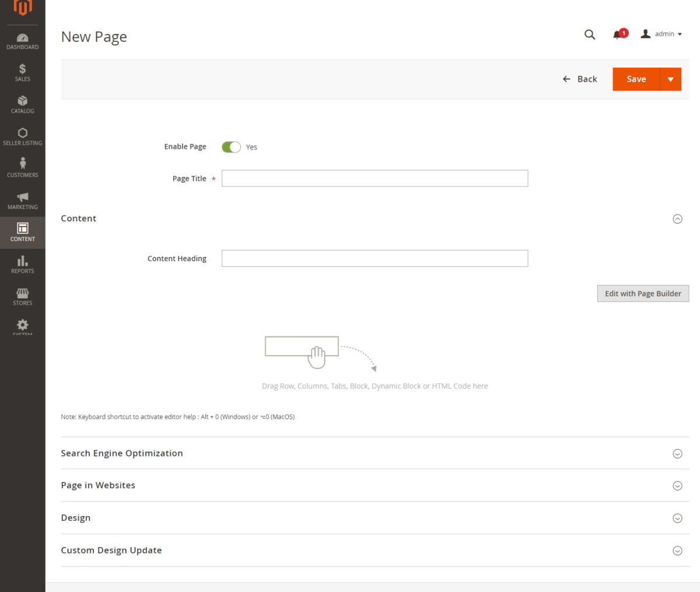700x592 pixels.
Task: Open the Save button dropdown arrow
Action: coord(671,79)
